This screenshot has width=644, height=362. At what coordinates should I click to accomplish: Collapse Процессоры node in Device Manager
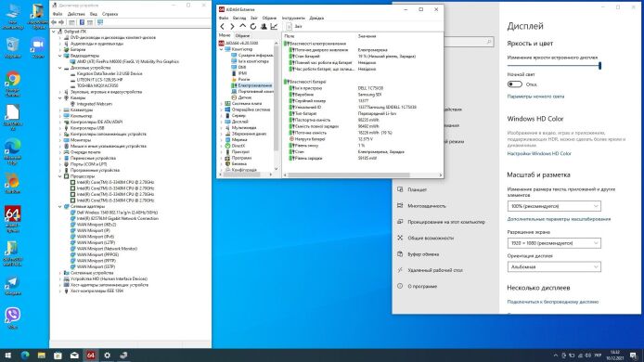click(x=60, y=175)
